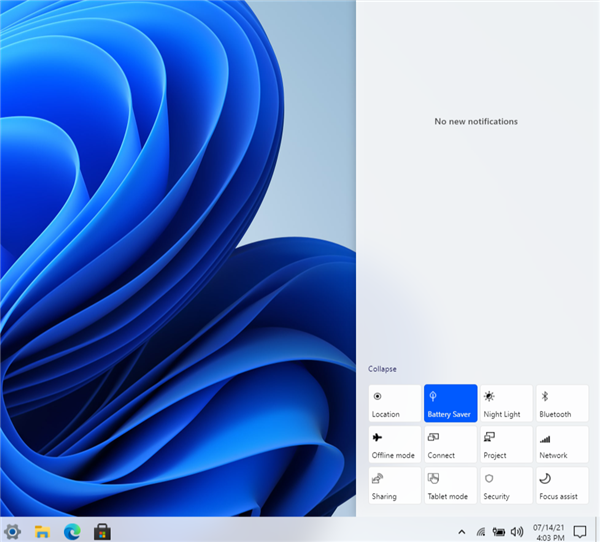
Task: Enable Night Light quick action
Action: pyautogui.click(x=506, y=403)
